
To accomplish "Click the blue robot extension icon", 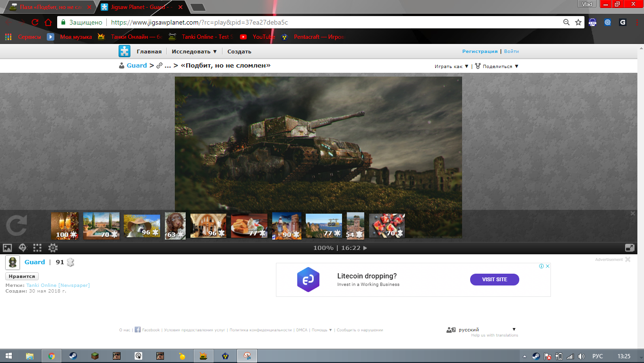I will tap(592, 22).
